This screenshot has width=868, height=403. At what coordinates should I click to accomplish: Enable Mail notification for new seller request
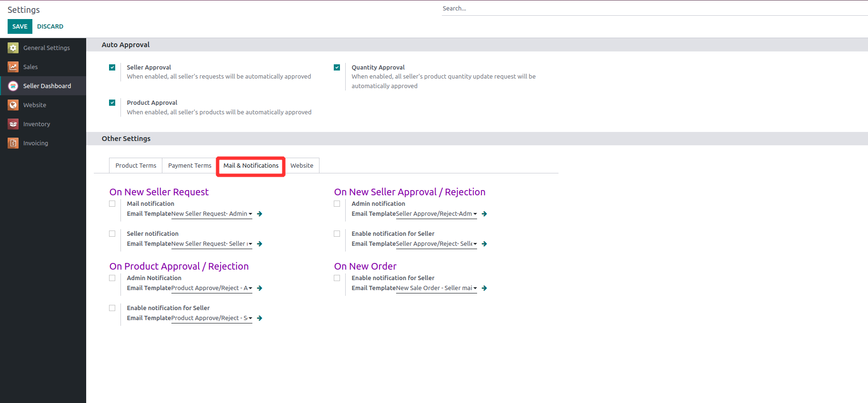[x=112, y=204]
